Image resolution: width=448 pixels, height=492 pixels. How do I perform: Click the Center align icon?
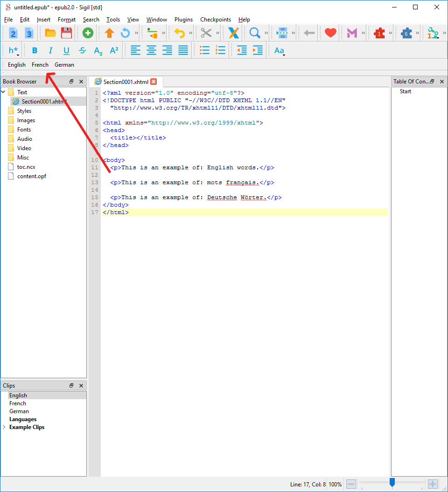point(151,50)
